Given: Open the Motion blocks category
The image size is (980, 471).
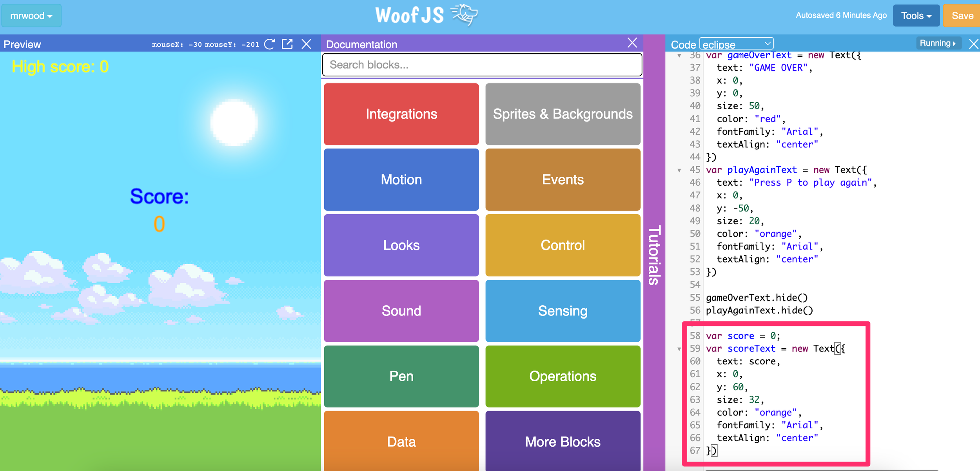Looking at the screenshot, I should (x=401, y=179).
